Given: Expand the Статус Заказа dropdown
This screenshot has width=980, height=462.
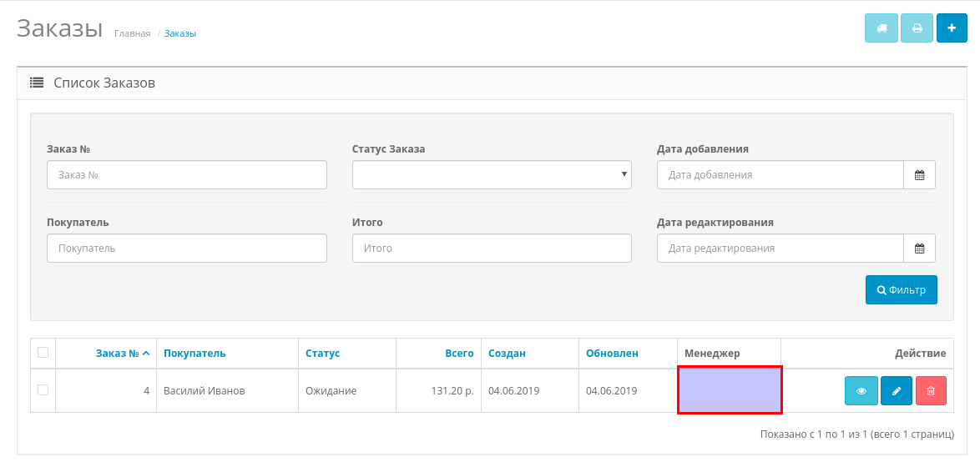Looking at the screenshot, I should pos(492,175).
